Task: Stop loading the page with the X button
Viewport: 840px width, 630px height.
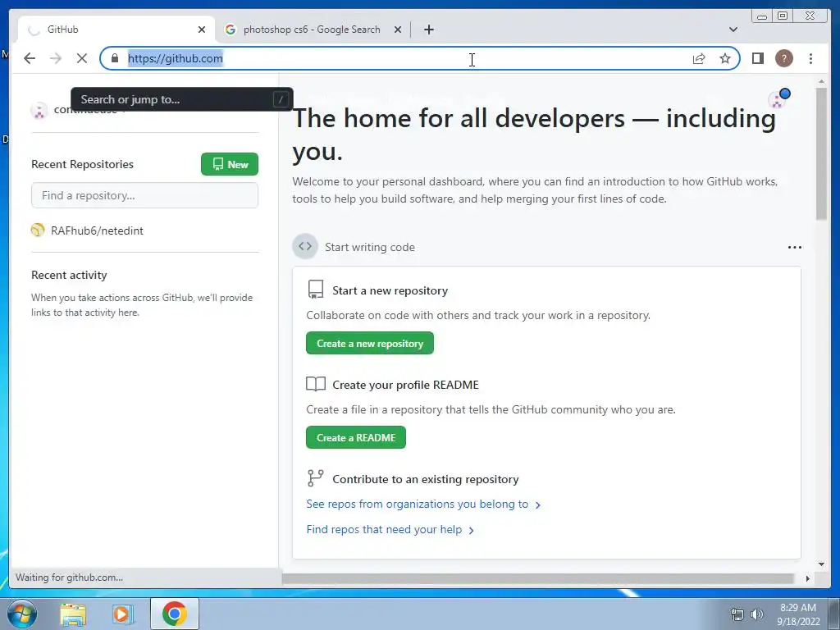Action: coord(81,58)
